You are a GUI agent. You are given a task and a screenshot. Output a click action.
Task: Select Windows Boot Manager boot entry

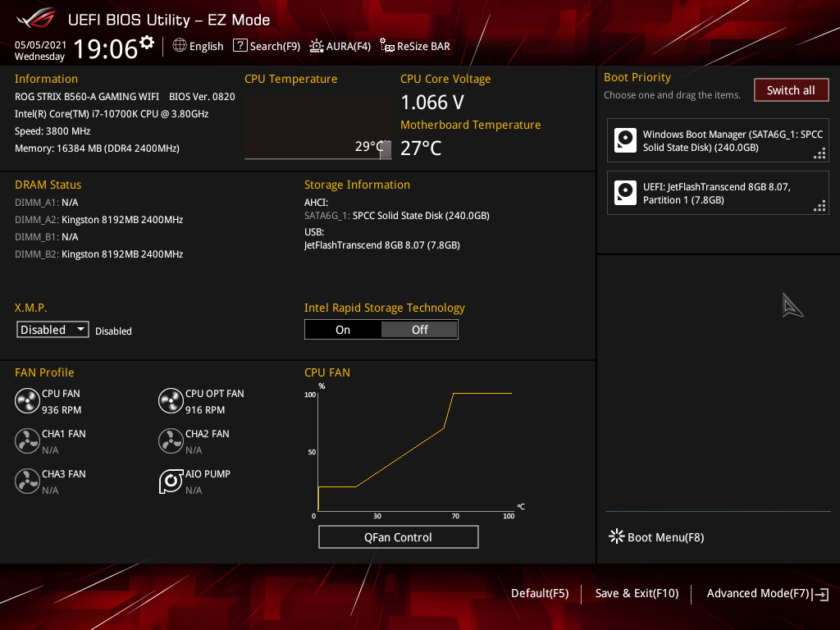pyautogui.click(x=718, y=140)
